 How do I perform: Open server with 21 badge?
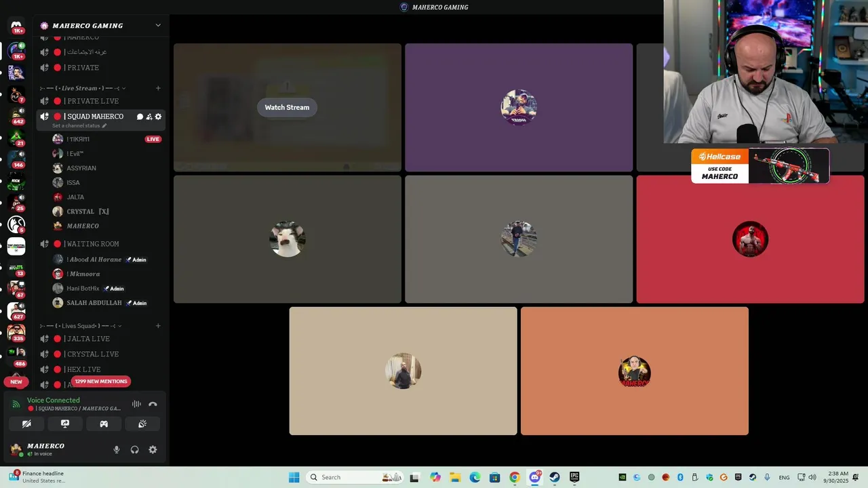[x=16, y=138]
